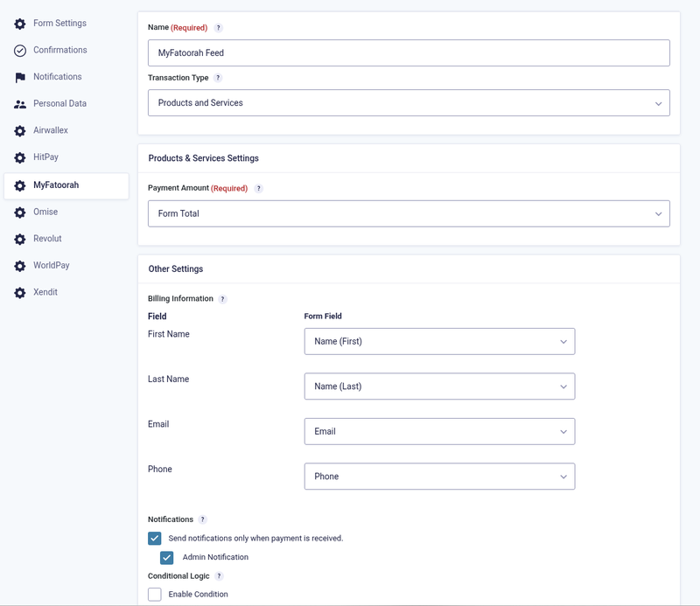Click the Form Settings gear icon
The image size is (700, 606).
pos(19,24)
